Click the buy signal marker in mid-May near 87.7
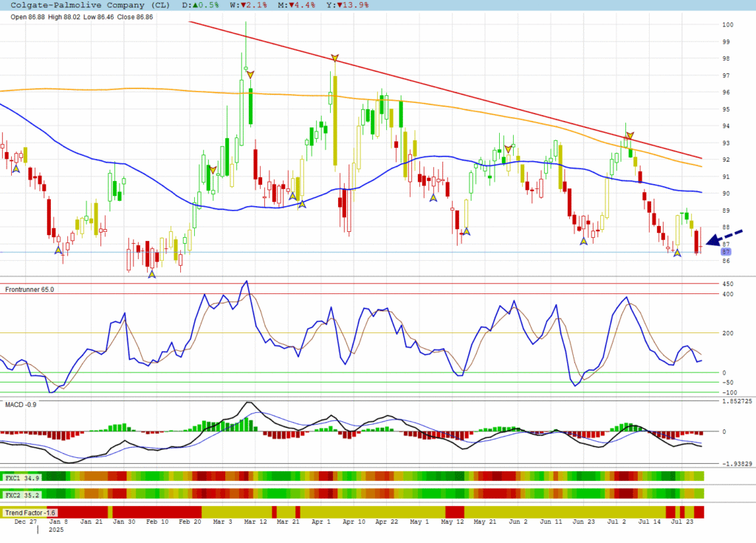This screenshot has height=543, width=756. click(x=467, y=232)
